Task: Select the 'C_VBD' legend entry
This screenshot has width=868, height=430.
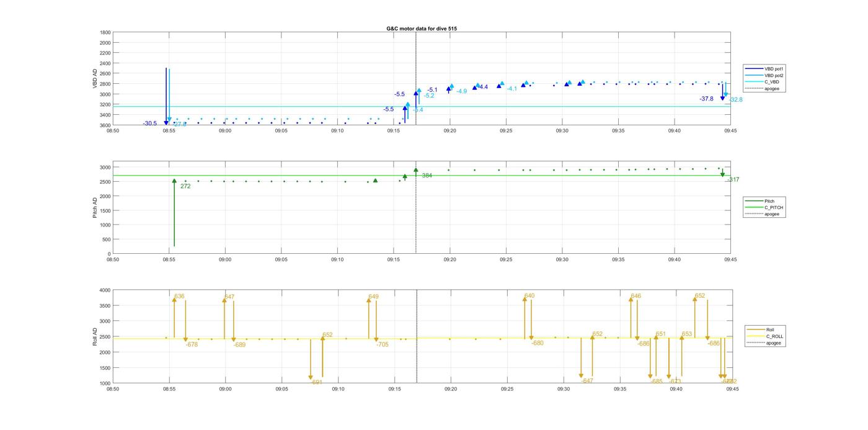Action: click(763, 82)
